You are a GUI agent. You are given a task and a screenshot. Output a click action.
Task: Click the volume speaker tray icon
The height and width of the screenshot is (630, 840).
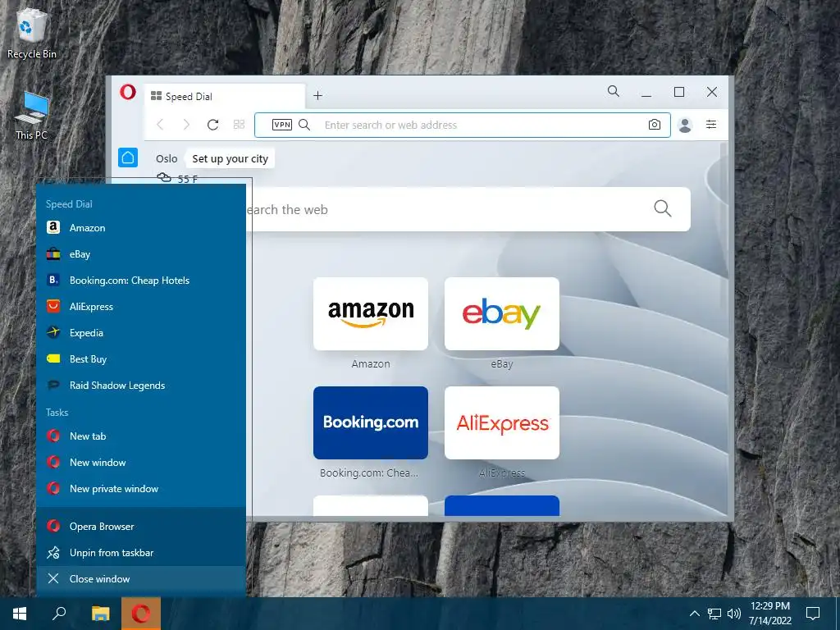pyautogui.click(x=734, y=614)
